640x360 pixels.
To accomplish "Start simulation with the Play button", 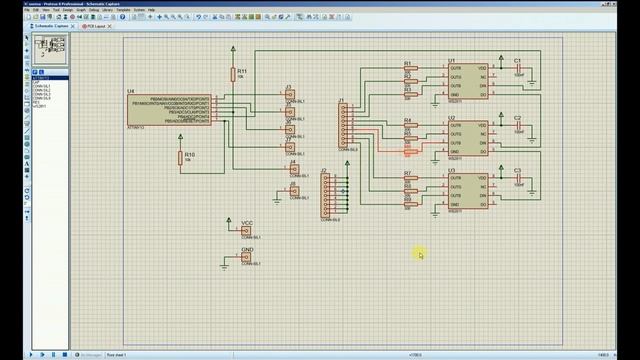I will [x=31, y=355].
